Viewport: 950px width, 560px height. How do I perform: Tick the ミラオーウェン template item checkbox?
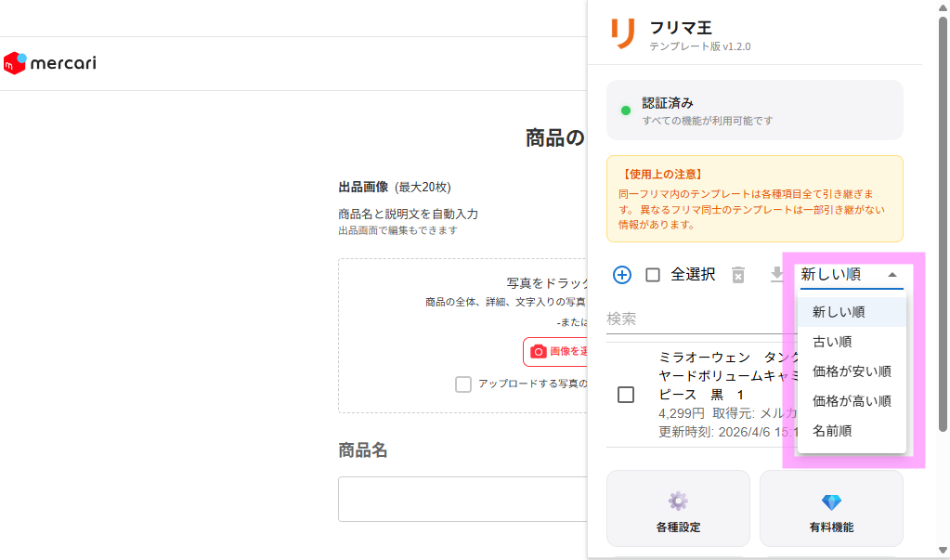pyautogui.click(x=626, y=395)
